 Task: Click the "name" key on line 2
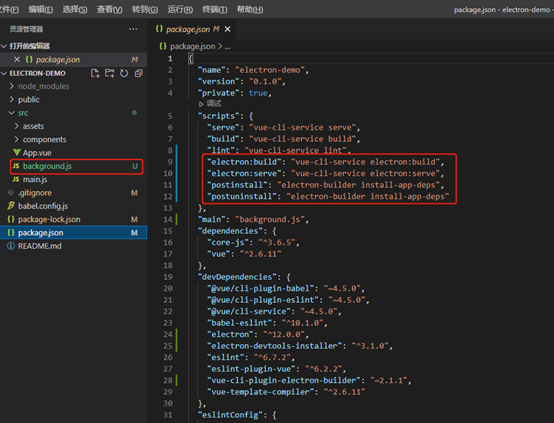pyautogui.click(x=212, y=70)
